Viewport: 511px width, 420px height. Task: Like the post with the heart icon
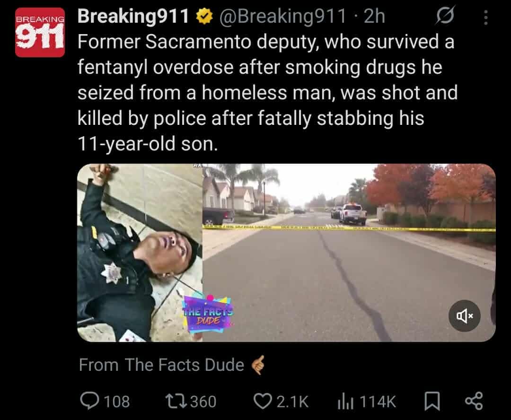click(263, 401)
